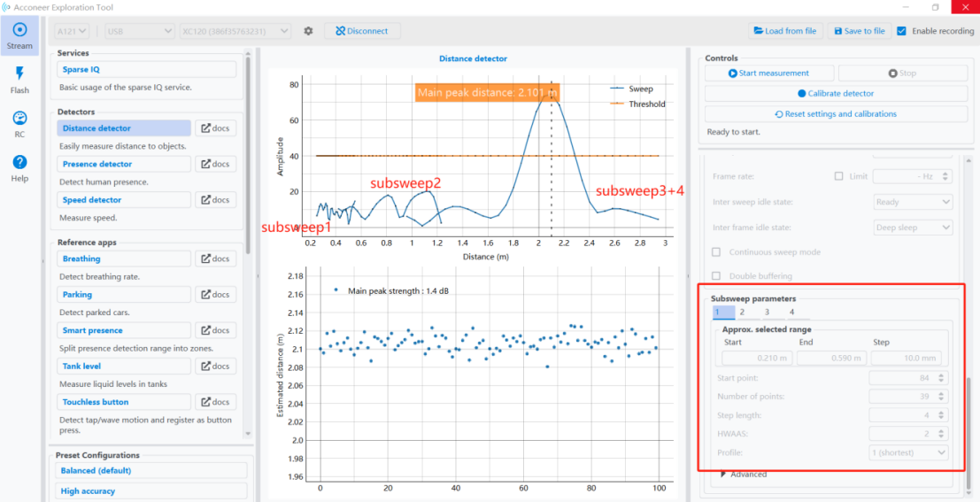
Task: Select Speed detector
Action: tap(123, 200)
